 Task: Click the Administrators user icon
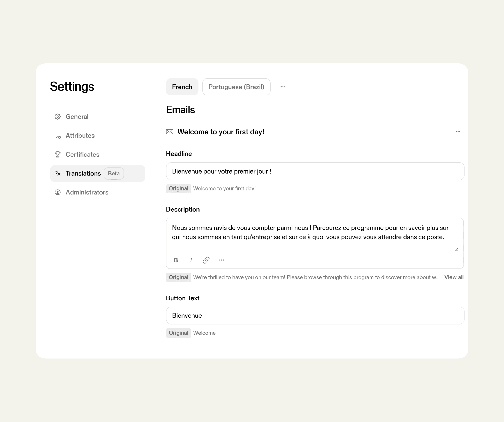(58, 192)
